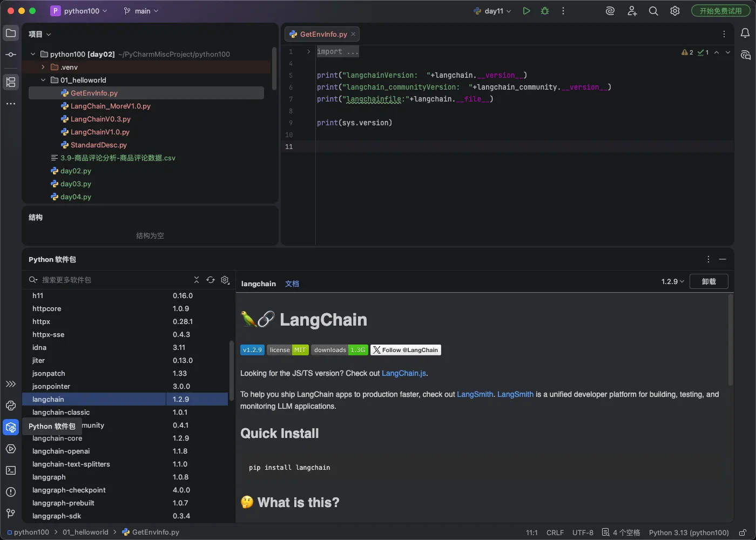Click the Python 3.13 interpreter status widget

[689, 532]
